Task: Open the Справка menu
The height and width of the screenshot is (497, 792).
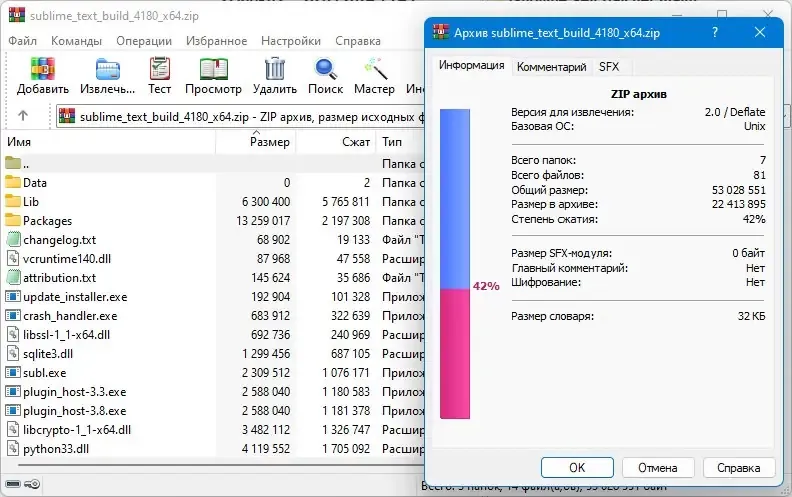Action: click(x=358, y=41)
